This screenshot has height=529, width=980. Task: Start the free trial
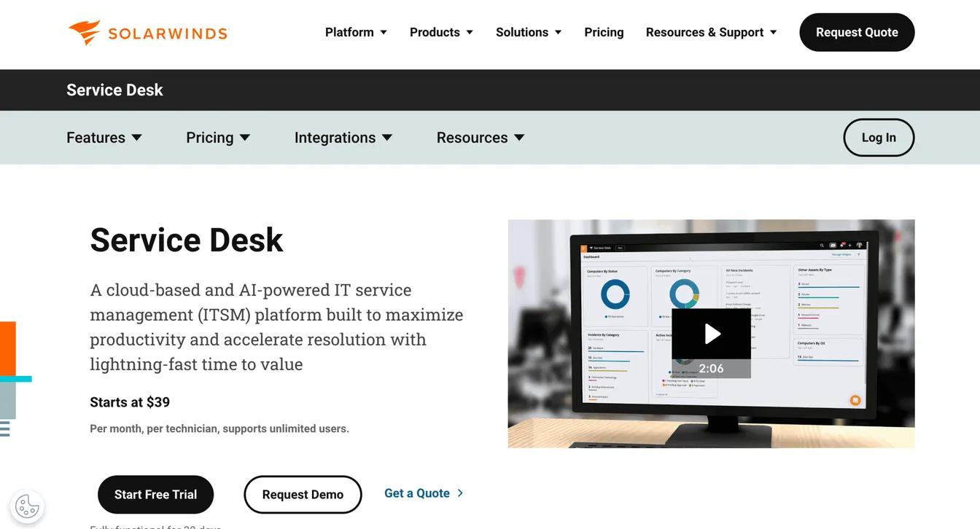tap(155, 495)
